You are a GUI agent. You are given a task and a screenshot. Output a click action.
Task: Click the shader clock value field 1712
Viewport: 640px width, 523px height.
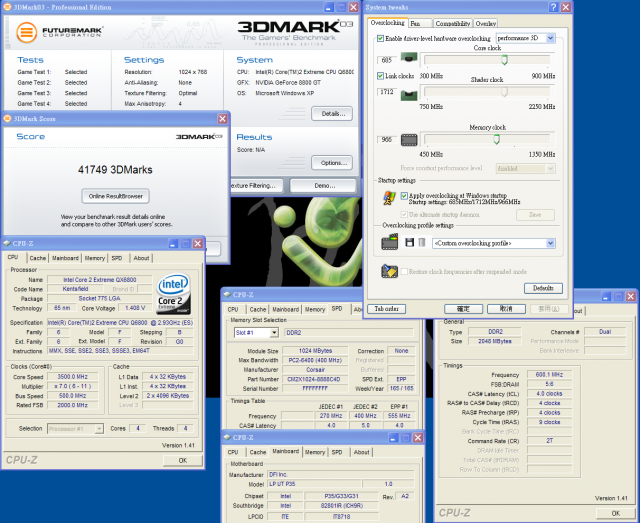pyautogui.click(x=387, y=92)
